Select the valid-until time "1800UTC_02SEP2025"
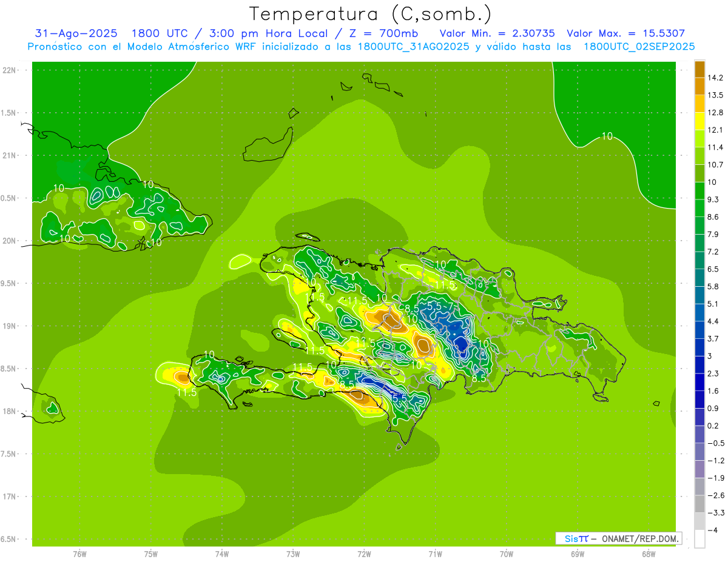 (639, 47)
